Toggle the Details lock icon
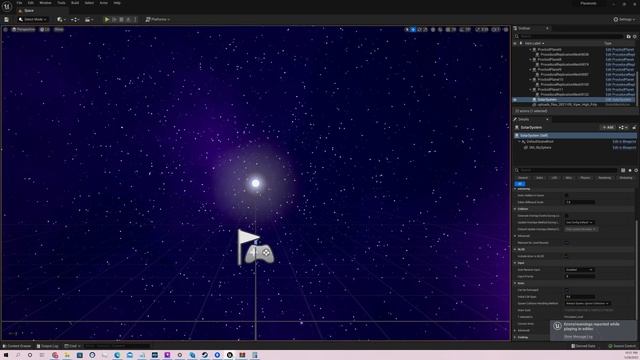The height and width of the screenshot is (360, 640). (x=634, y=127)
